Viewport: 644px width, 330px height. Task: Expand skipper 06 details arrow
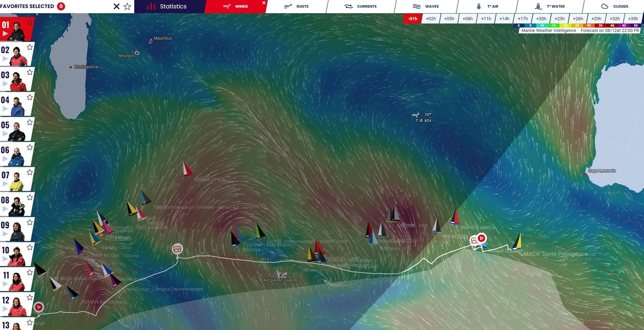pyautogui.click(x=5, y=159)
